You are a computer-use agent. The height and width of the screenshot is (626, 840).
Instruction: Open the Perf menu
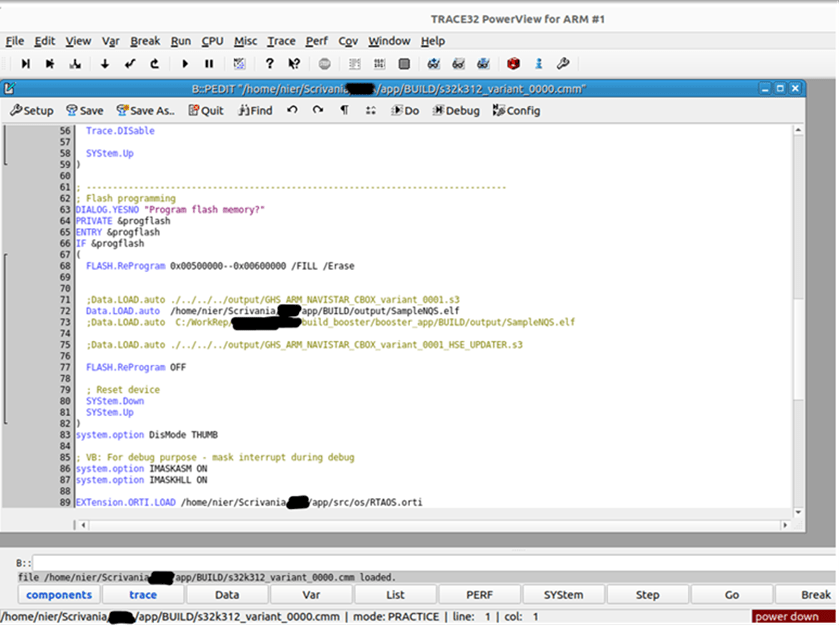[317, 41]
